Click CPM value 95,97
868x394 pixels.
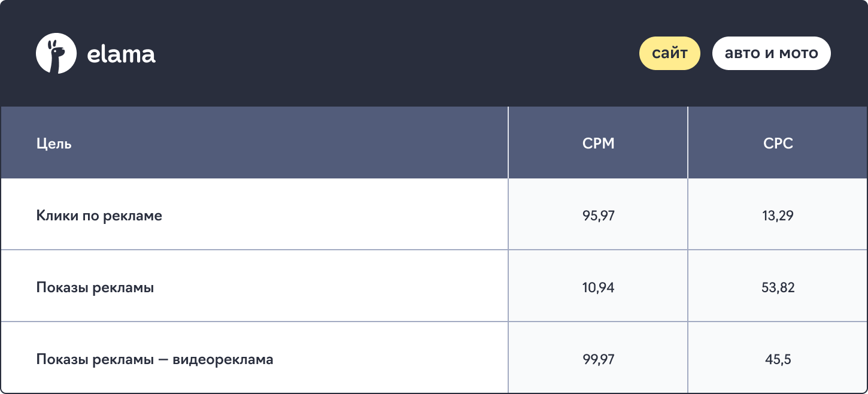coord(598,216)
